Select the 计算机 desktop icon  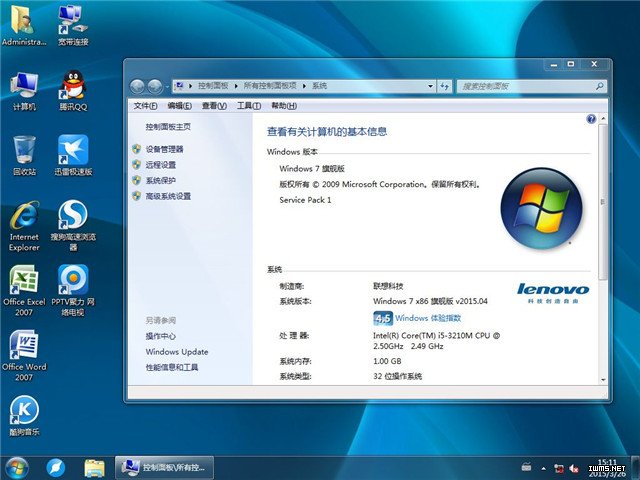[24, 91]
